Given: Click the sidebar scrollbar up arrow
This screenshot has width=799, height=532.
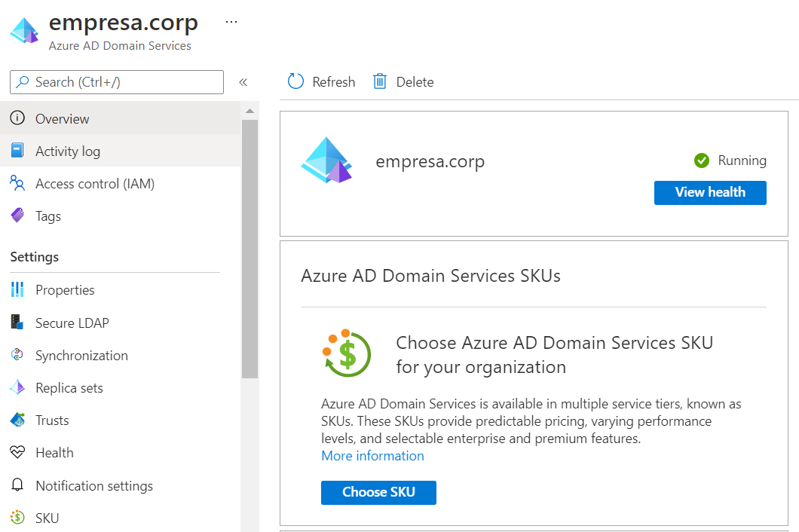Looking at the screenshot, I should 249,111.
